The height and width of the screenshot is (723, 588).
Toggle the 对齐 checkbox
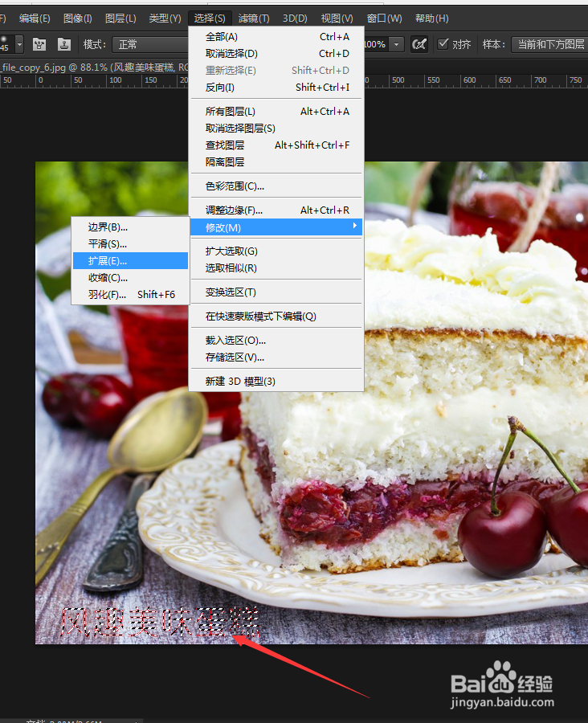click(x=443, y=44)
